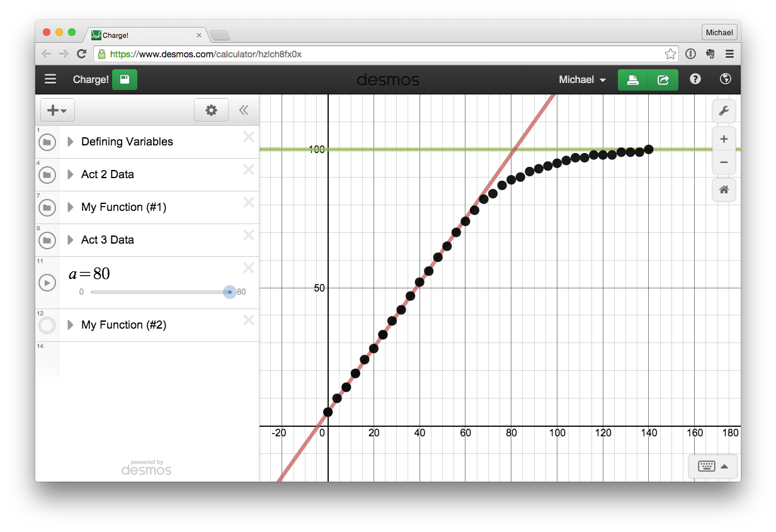Open shield extension icon in toolbar
The width and height of the screenshot is (776, 532).
(x=690, y=54)
